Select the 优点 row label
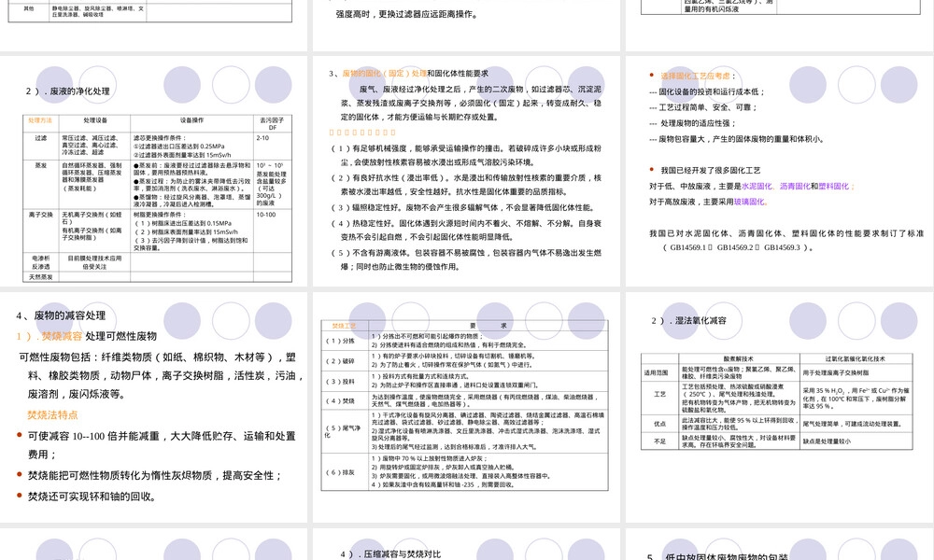The image size is (934, 560). pos(659,424)
